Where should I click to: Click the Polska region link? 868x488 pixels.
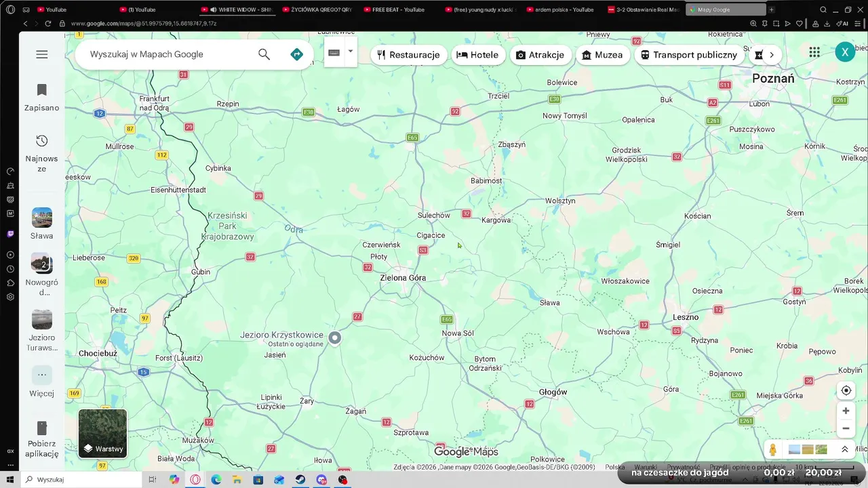pyautogui.click(x=615, y=467)
